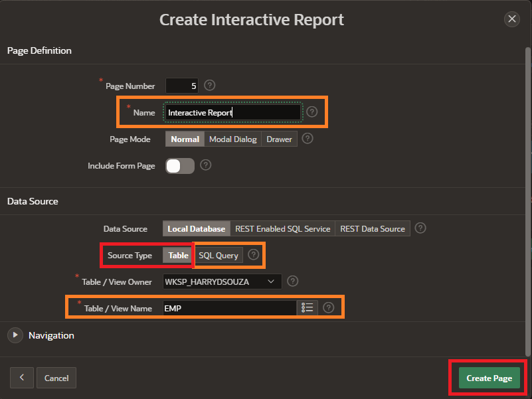Show help for Page Mode

(307, 139)
